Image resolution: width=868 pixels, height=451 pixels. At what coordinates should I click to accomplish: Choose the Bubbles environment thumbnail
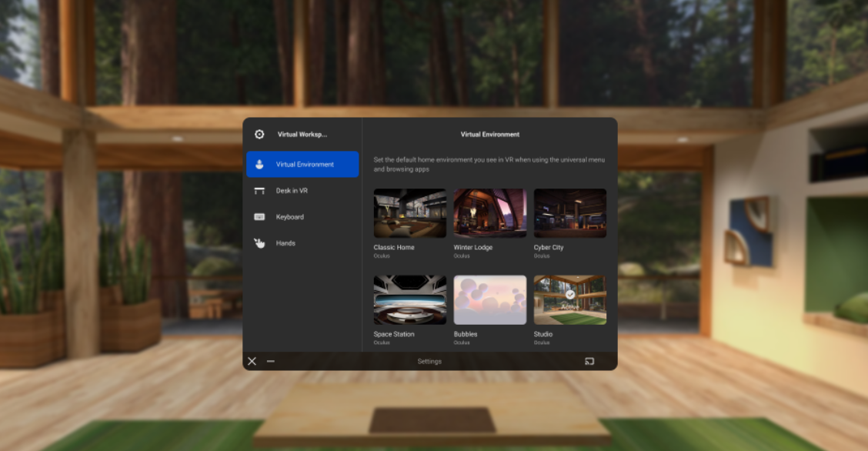coord(489,300)
